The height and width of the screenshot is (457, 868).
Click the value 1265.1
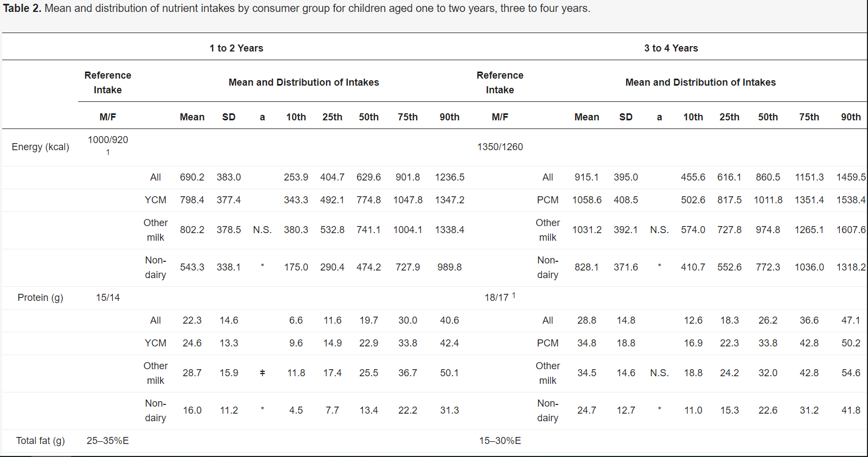(809, 230)
